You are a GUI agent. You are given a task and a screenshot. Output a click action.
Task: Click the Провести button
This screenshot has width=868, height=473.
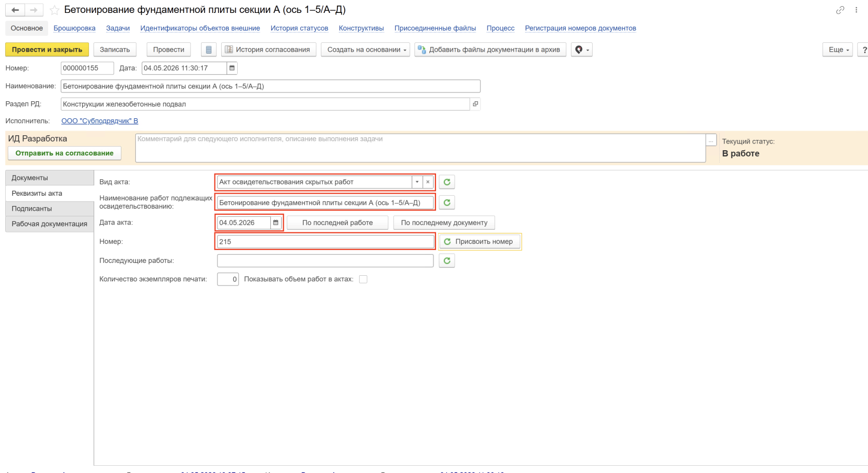tap(169, 50)
